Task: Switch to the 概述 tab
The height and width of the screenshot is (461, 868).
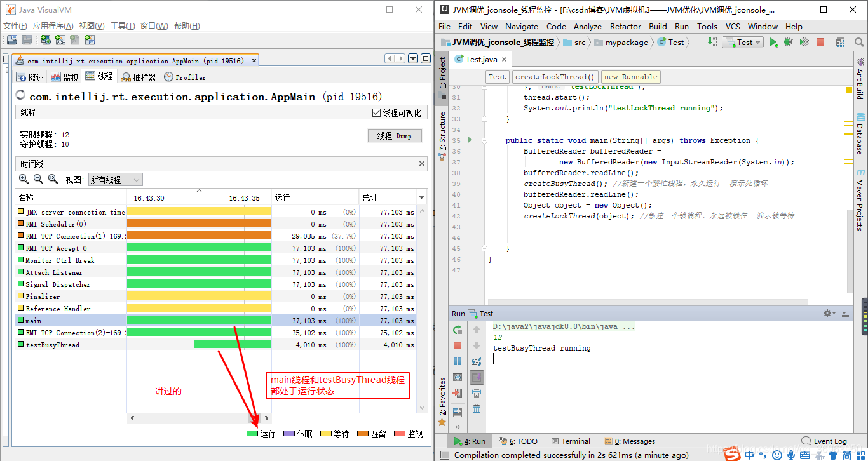Action: coord(31,77)
